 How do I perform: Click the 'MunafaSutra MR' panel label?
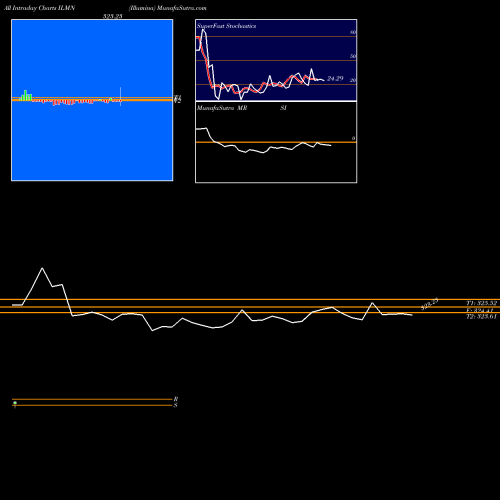(x=222, y=108)
